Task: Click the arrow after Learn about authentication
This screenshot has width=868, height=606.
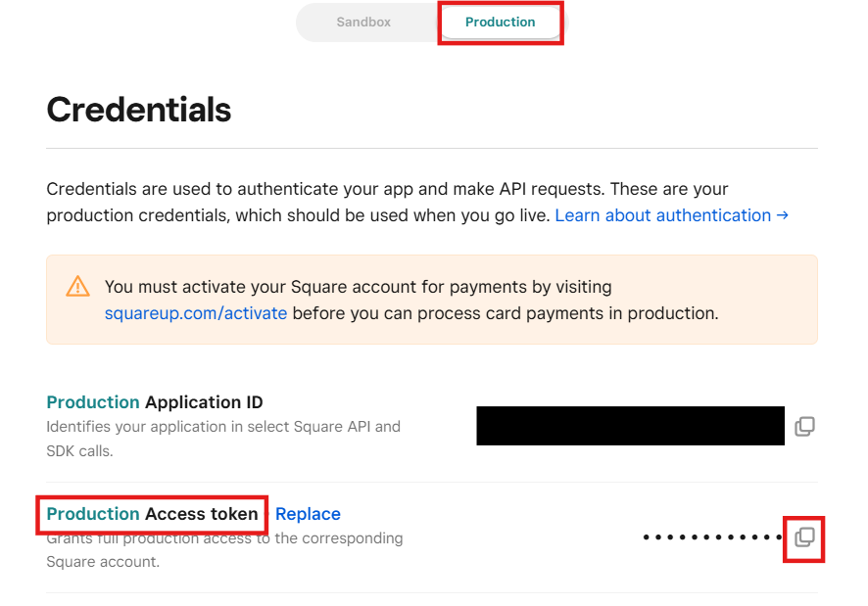Action: tap(782, 215)
